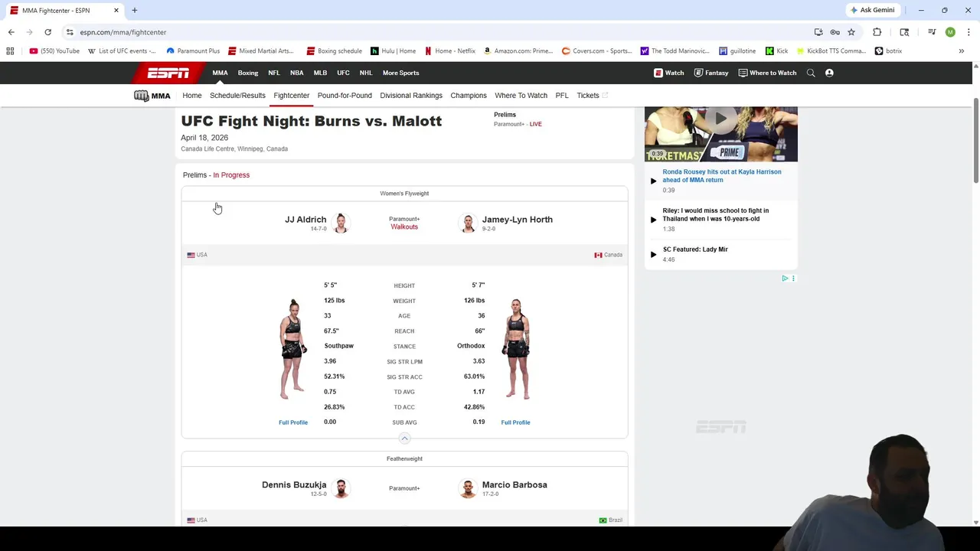Open the NBA tab in ESPN nav
This screenshot has width=980, height=551.
(x=296, y=73)
